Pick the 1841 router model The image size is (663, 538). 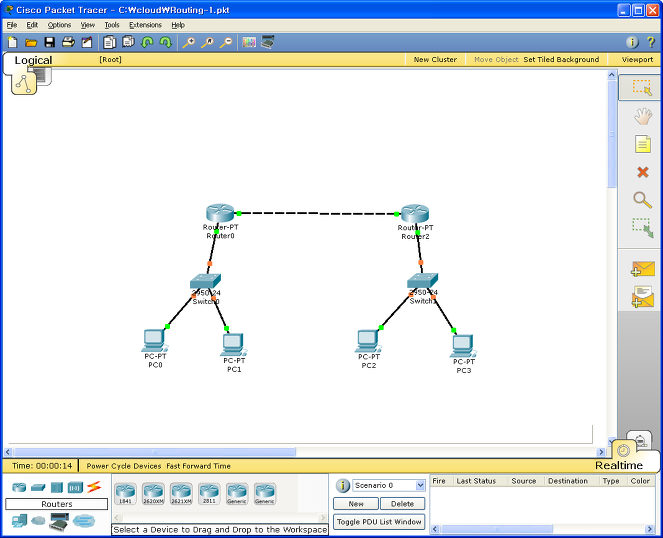pyautogui.click(x=125, y=494)
